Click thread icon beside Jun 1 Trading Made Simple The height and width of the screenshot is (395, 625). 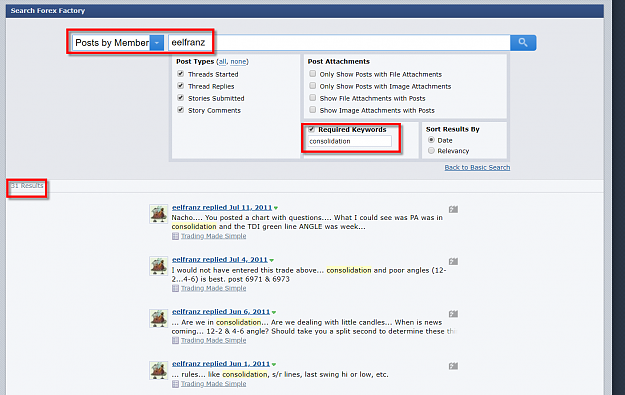175,384
